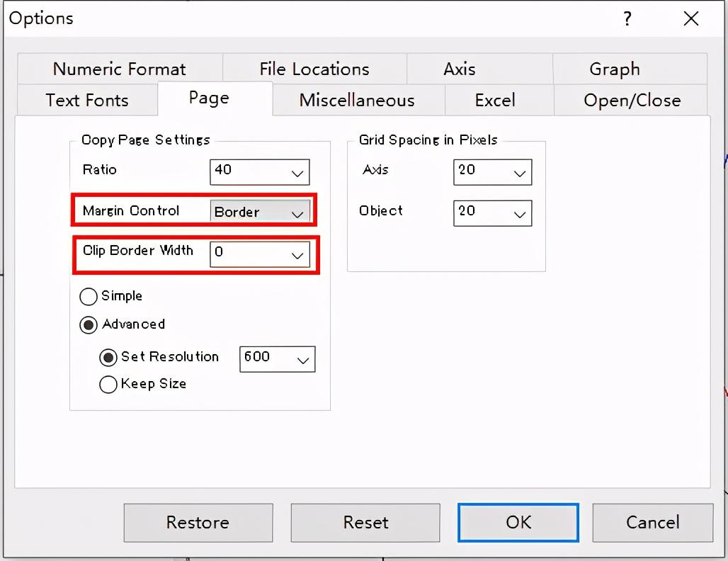Close the Options dialog
This screenshot has width=728, height=561.
click(691, 18)
